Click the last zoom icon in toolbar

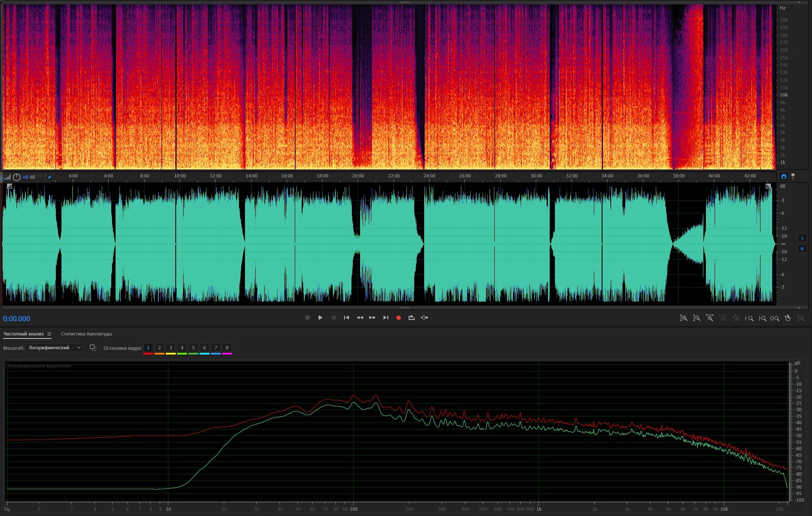(801, 318)
